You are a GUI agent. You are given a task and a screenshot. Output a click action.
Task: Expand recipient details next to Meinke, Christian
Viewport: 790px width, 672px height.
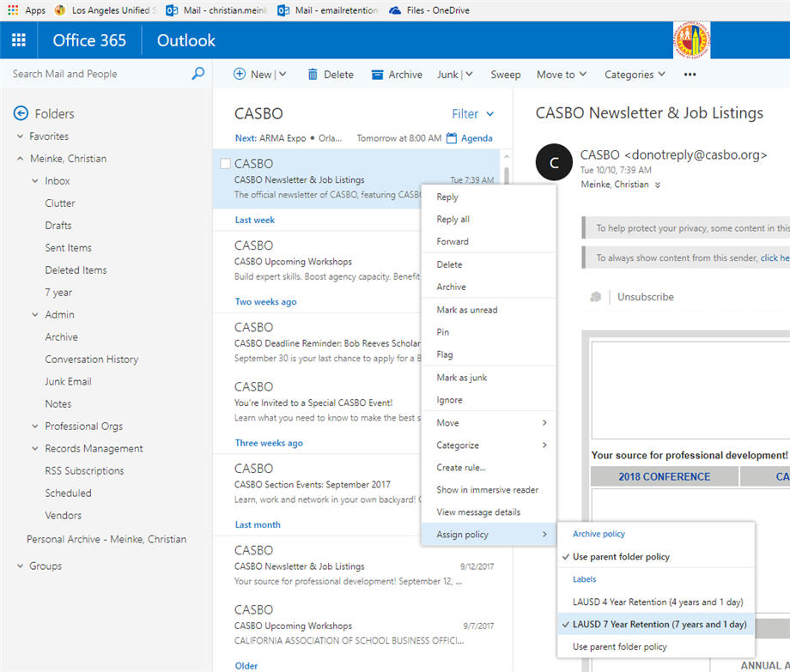(x=658, y=185)
